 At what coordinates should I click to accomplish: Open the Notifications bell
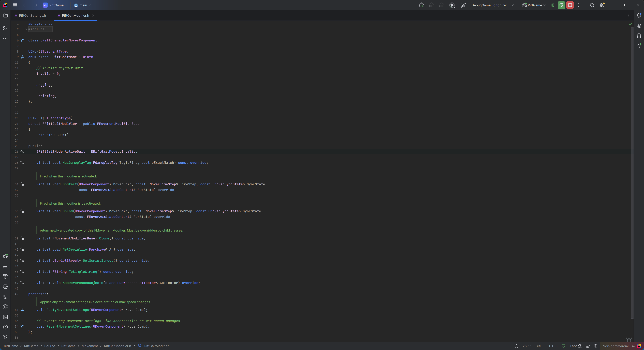tap(639, 16)
